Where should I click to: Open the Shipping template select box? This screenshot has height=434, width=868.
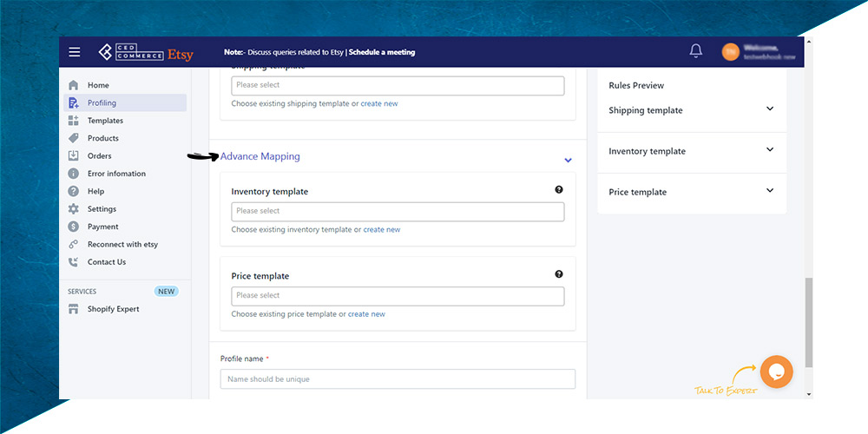398,86
